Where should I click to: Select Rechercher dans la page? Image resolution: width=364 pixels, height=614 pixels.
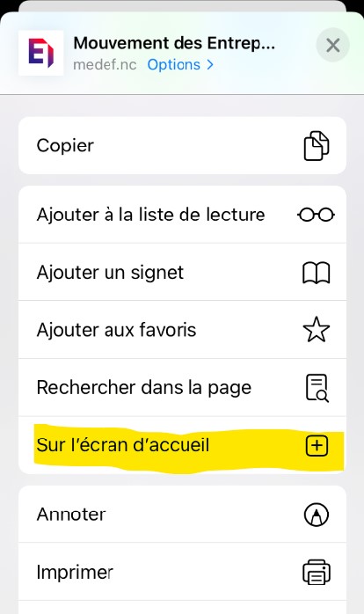pos(182,387)
